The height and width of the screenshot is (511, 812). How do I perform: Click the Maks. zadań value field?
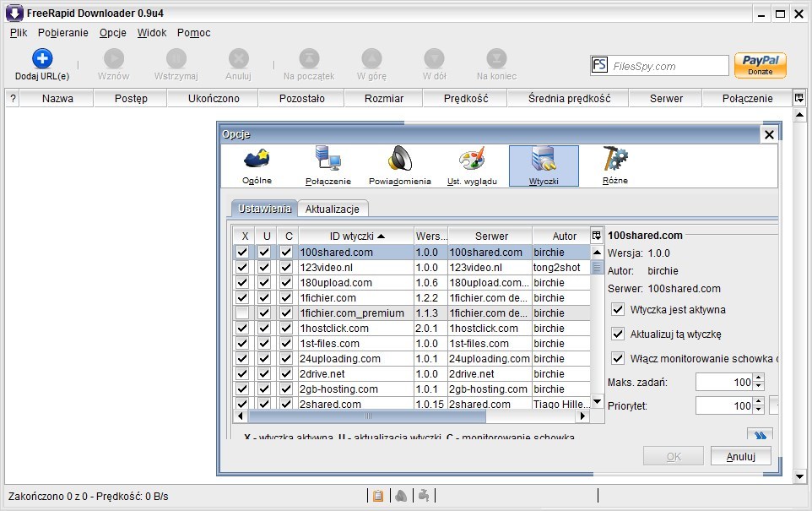724,382
